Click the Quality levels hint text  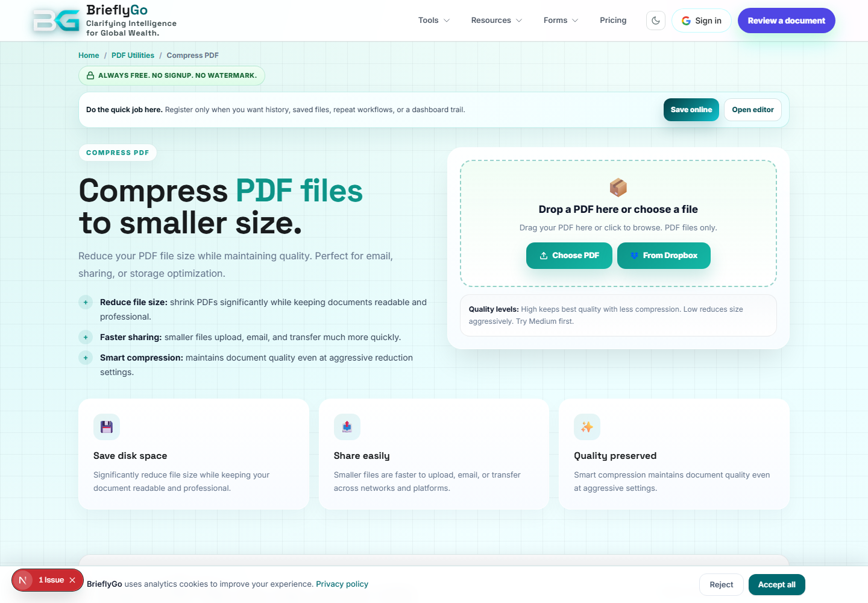[618, 315]
